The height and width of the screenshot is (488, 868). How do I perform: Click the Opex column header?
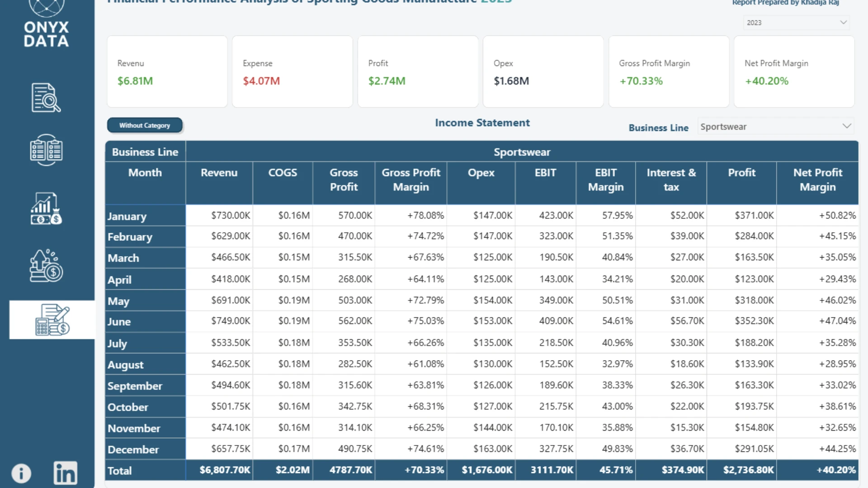[481, 173]
